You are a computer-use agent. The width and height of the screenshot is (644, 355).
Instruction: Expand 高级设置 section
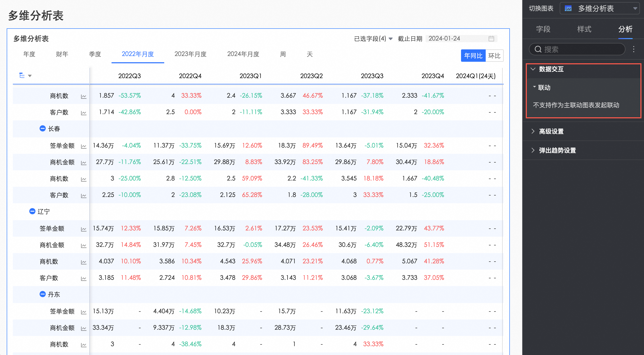point(551,131)
